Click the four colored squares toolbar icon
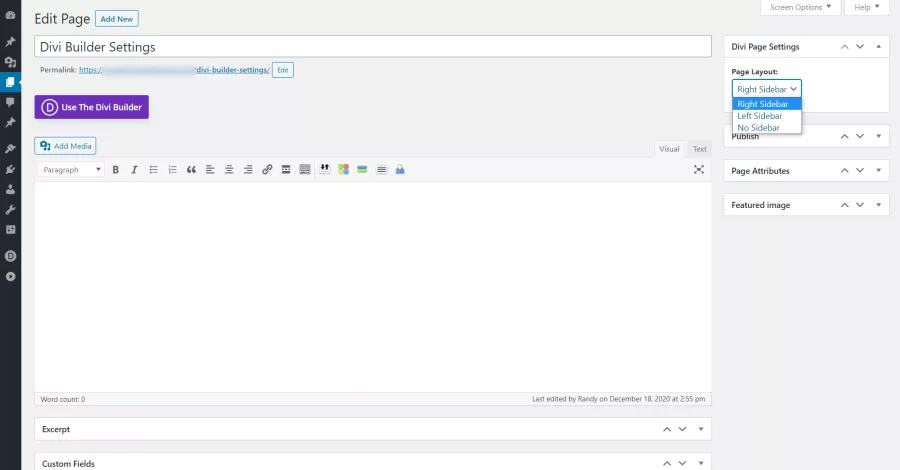 coord(343,169)
